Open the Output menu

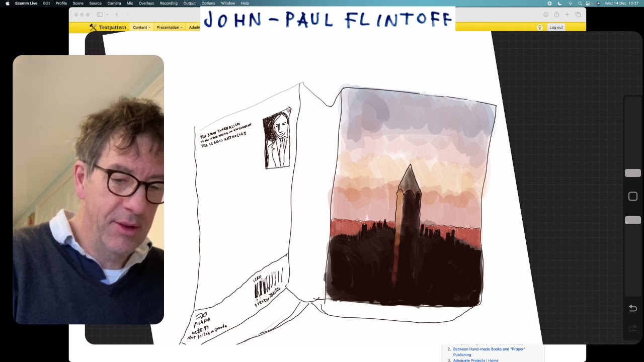coord(190,3)
